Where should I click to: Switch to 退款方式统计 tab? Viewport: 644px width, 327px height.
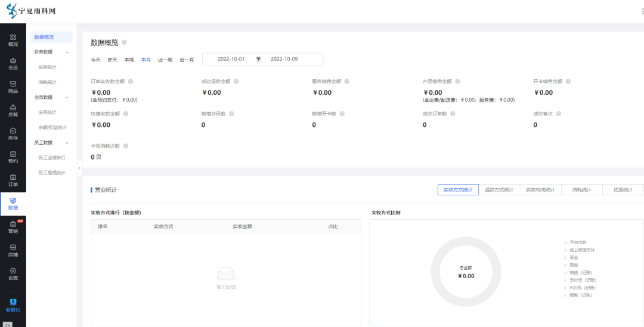pyautogui.click(x=499, y=190)
